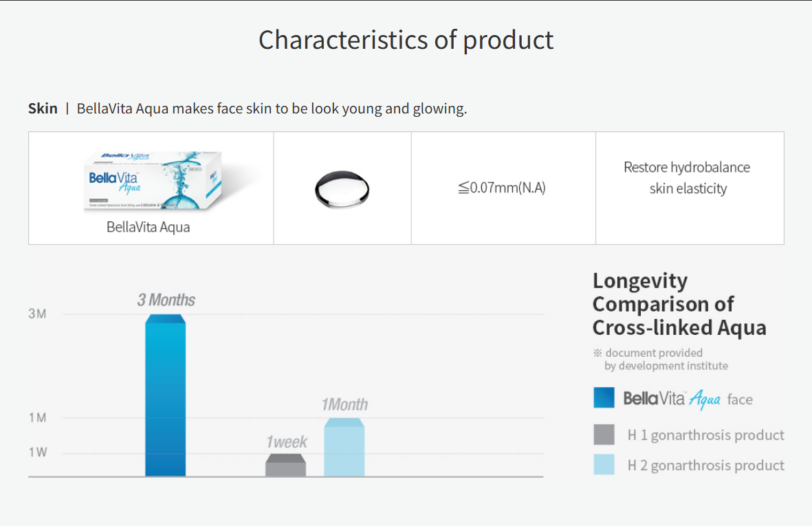This screenshot has width=812, height=526.
Task: Select the blue BellaVita Aqua legend swatch
Action: (604, 397)
